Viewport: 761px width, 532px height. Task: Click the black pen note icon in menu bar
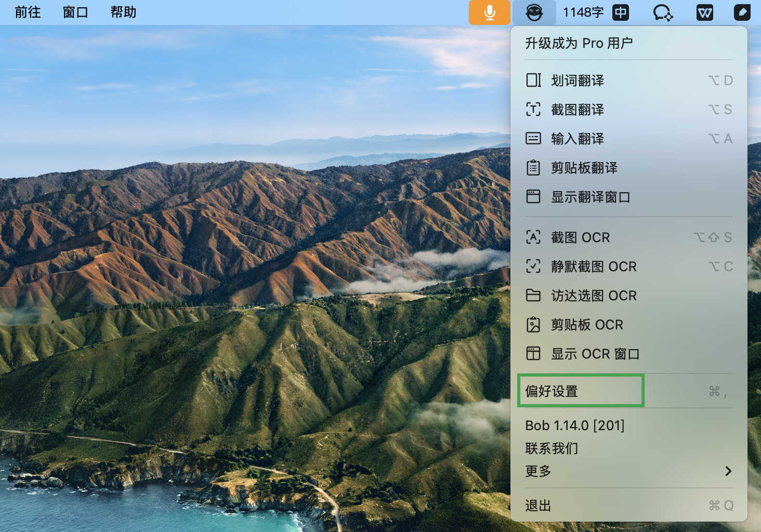pos(742,12)
